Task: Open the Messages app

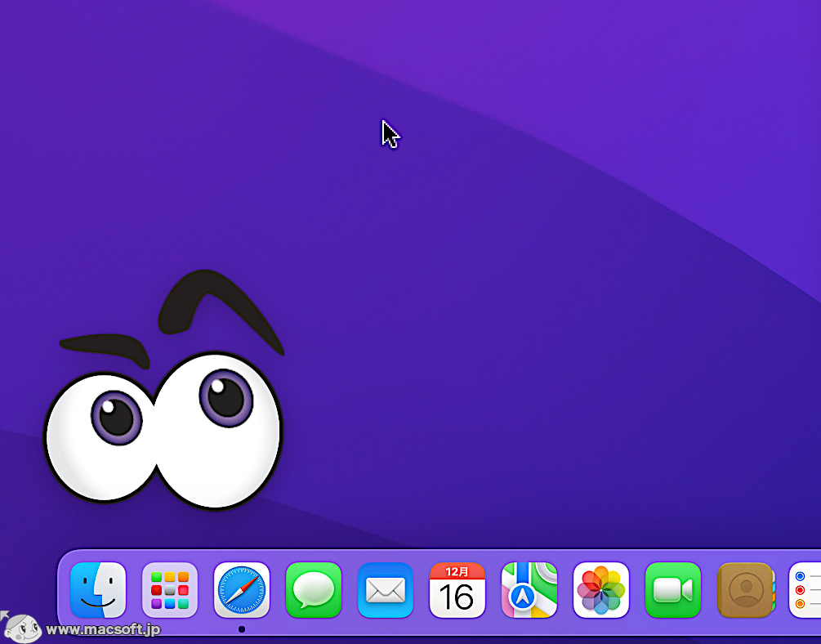Action: (x=314, y=590)
